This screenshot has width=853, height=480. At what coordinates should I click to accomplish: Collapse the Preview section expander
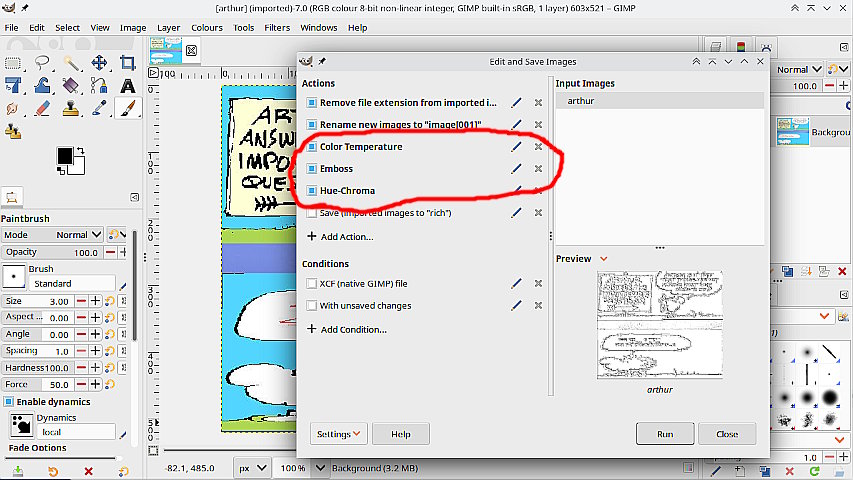[x=603, y=259]
